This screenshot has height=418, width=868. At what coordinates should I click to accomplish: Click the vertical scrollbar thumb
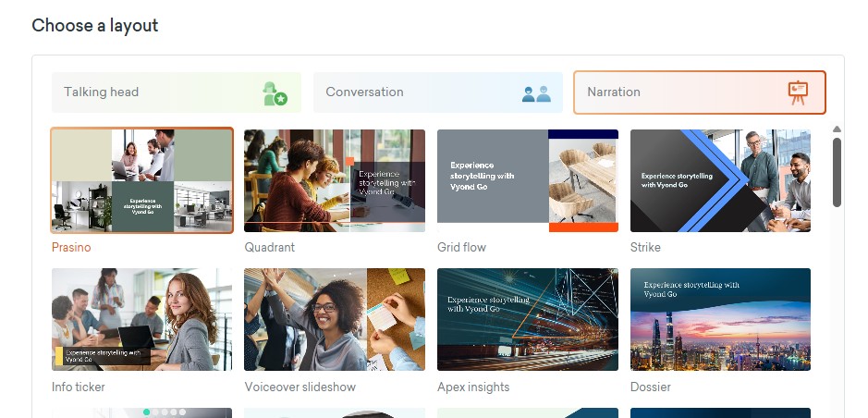837,172
